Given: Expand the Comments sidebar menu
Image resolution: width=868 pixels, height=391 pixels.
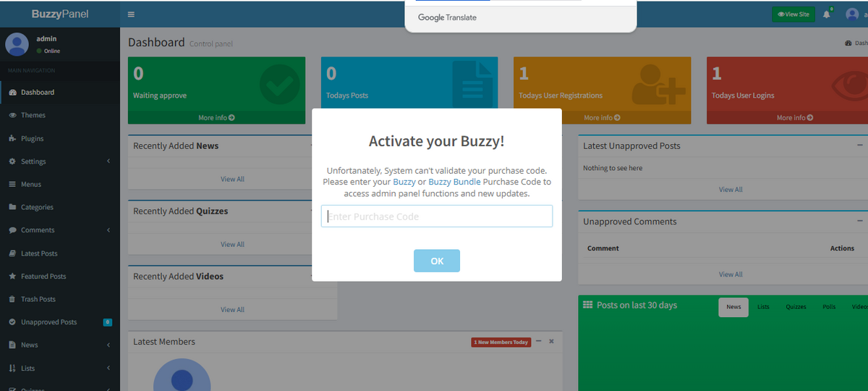Looking at the screenshot, I should coord(60,230).
